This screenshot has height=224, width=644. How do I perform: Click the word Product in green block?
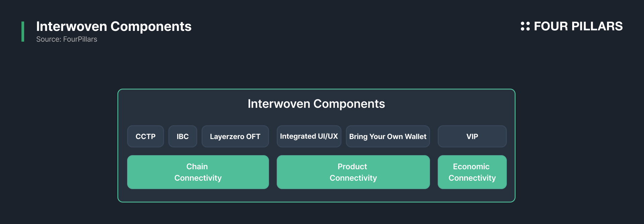353,167
